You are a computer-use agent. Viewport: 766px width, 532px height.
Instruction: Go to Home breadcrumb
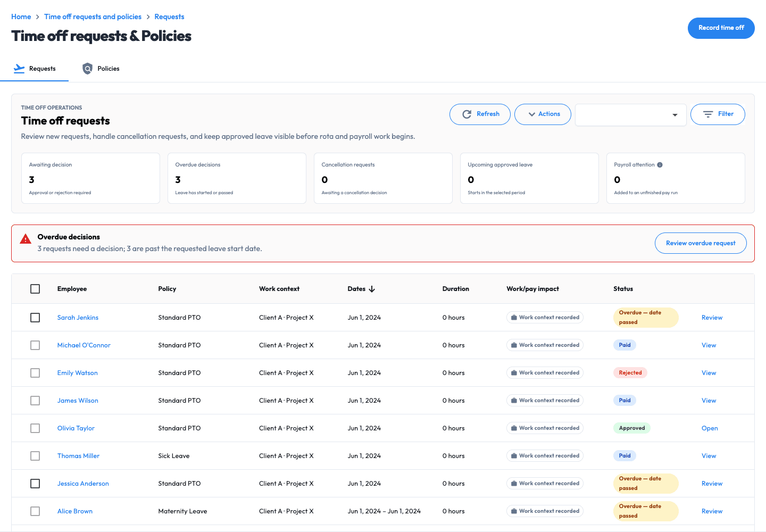21,17
